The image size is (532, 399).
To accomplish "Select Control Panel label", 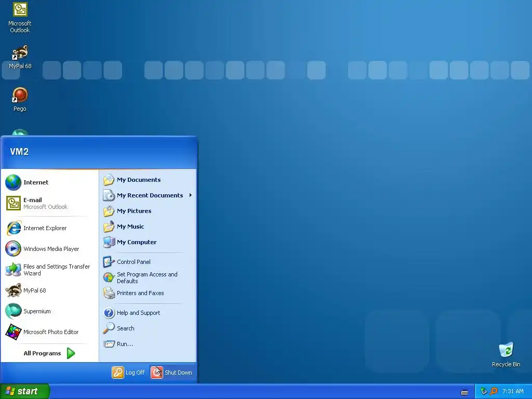I will click(134, 262).
